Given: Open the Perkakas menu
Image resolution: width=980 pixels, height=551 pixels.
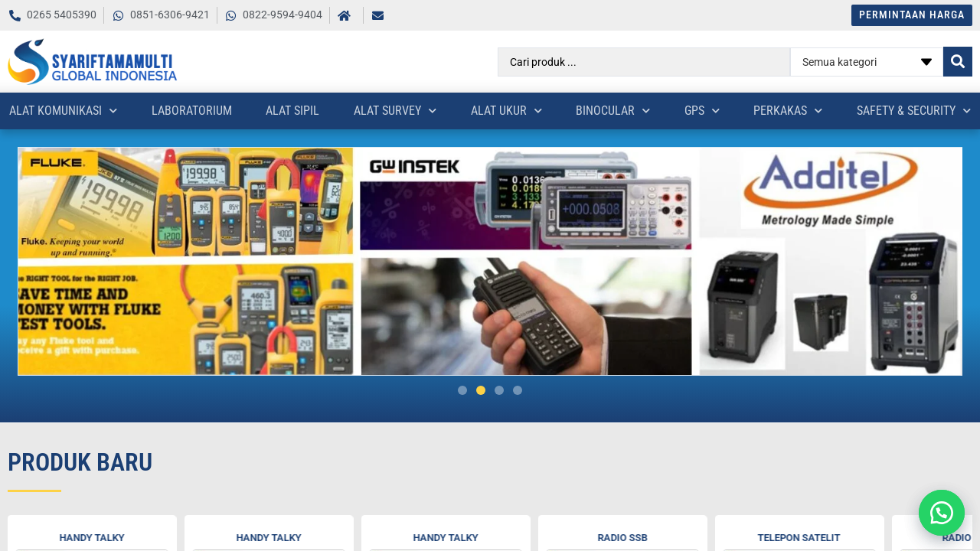Looking at the screenshot, I should [x=780, y=111].
